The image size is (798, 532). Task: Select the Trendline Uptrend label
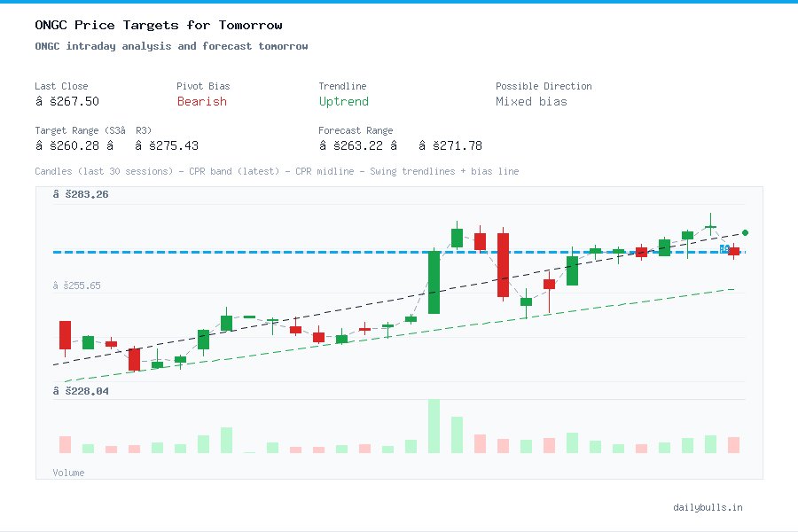click(x=344, y=101)
